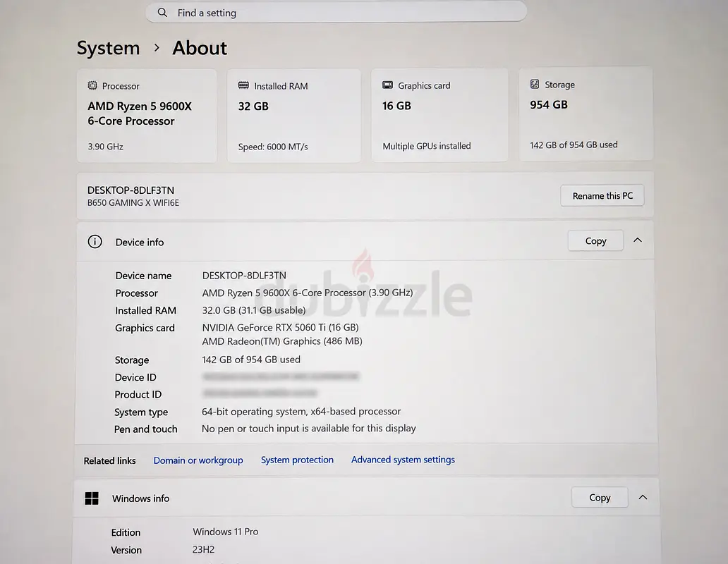
Task: Select the 3.90 GHz text in Processor card
Action: click(105, 147)
